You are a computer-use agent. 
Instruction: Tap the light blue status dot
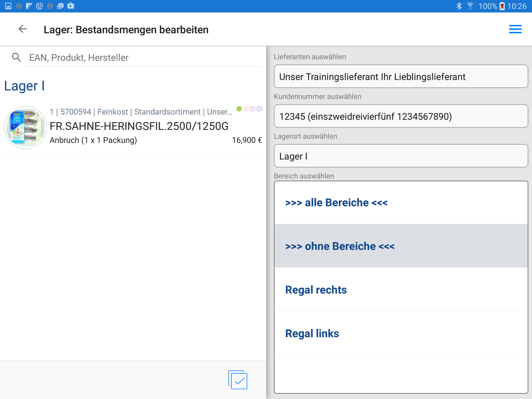tap(259, 109)
